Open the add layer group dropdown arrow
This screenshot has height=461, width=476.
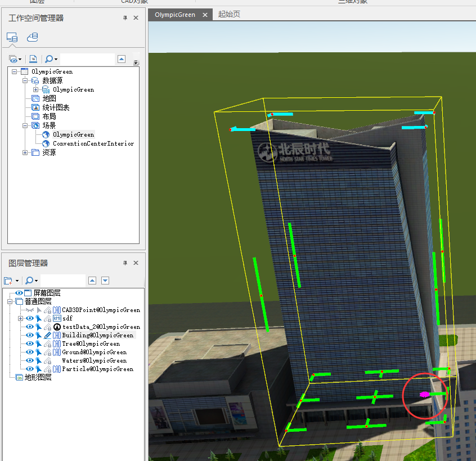tap(17, 281)
